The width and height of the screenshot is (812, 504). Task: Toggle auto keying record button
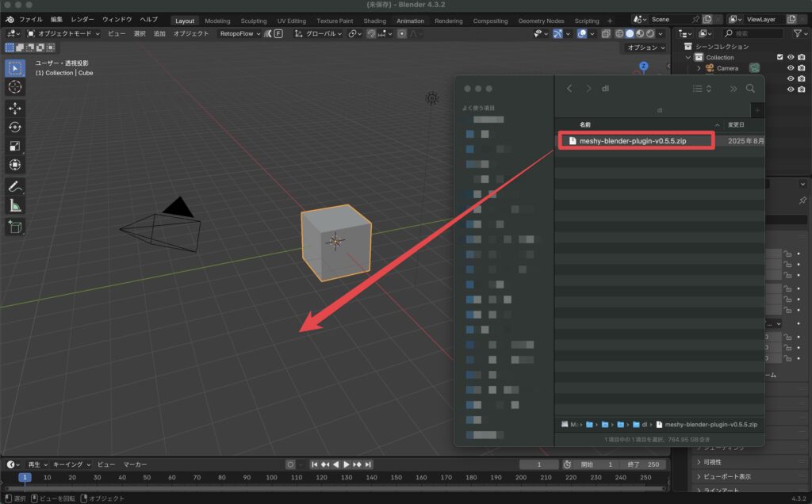point(290,464)
